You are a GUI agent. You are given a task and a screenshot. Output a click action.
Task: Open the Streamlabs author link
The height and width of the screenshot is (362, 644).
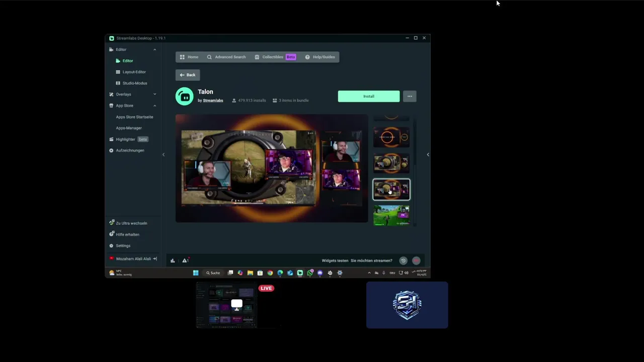tap(213, 101)
